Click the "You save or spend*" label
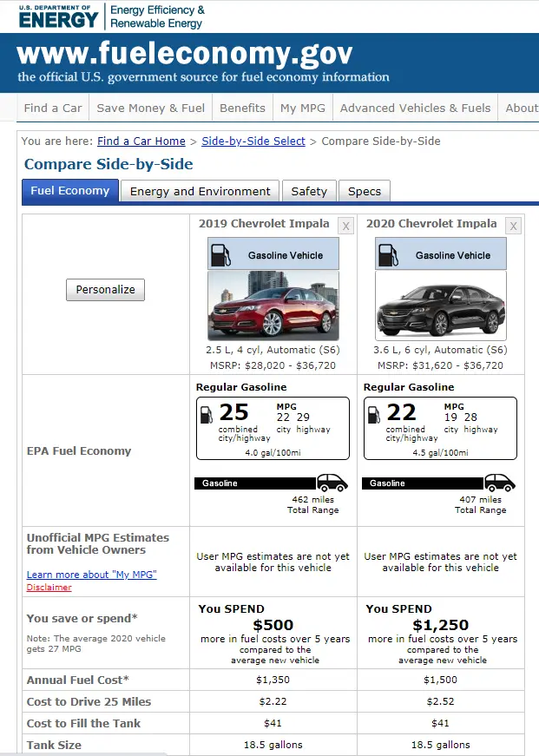 tap(82, 618)
